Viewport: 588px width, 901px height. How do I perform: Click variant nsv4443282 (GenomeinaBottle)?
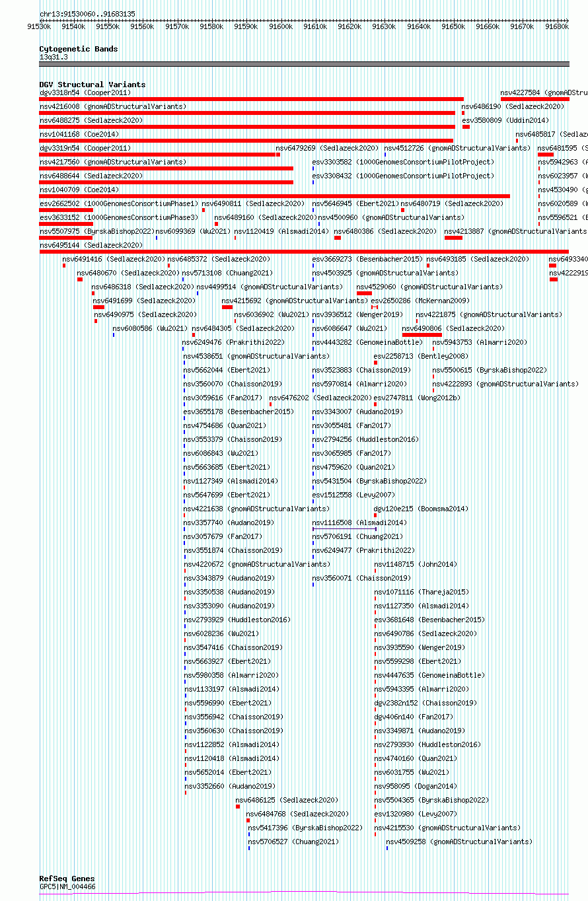tap(367, 342)
